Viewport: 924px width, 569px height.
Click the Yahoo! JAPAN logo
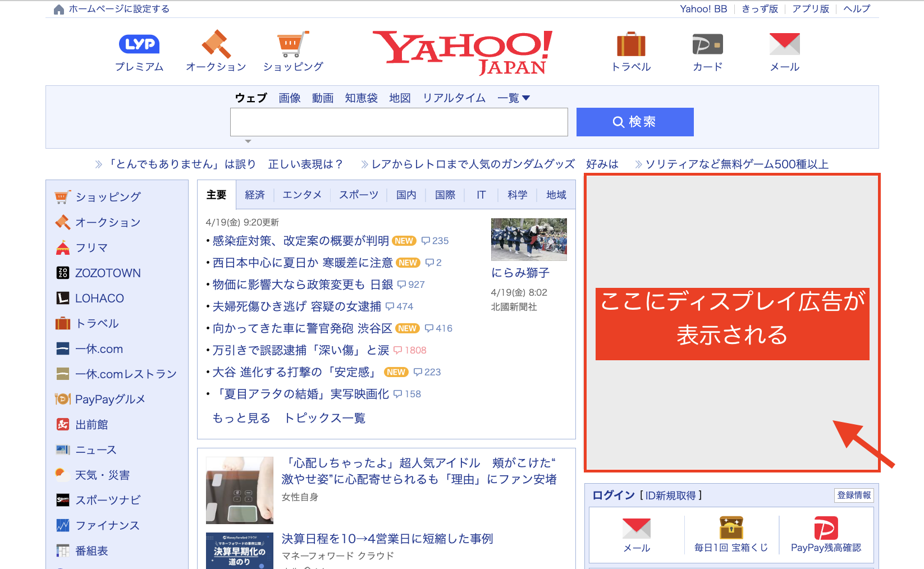[x=462, y=53]
